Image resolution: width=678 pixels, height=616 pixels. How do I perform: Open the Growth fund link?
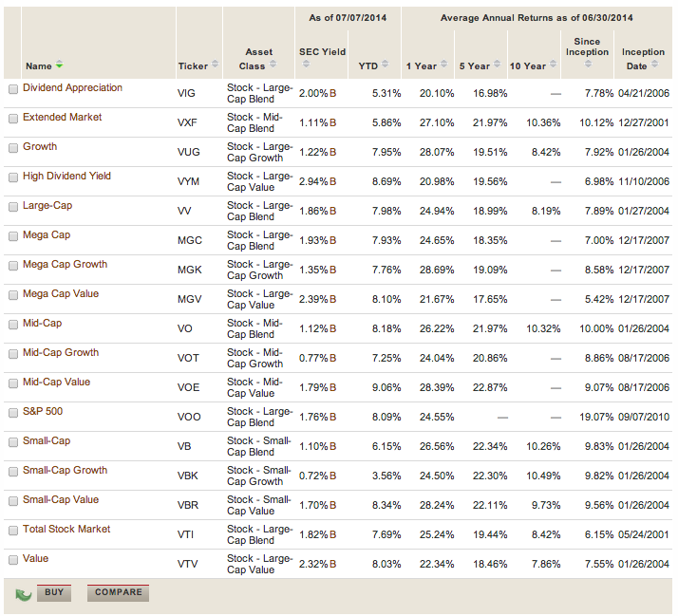tap(40, 146)
